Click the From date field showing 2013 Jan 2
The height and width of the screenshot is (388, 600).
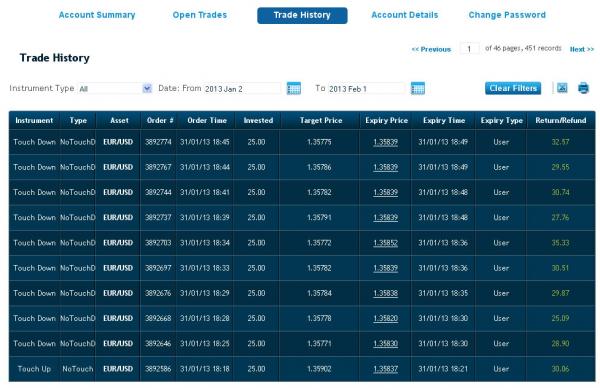click(242, 89)
